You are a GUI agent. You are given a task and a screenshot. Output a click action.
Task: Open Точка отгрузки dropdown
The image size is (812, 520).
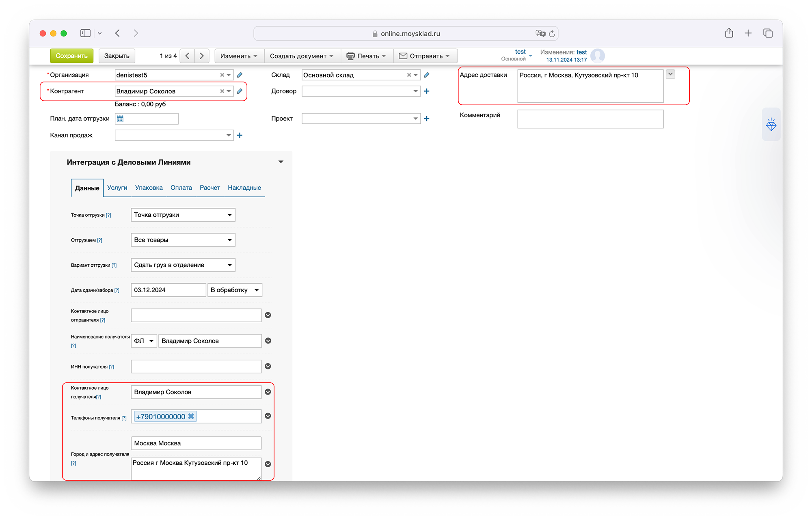coord(183,215)
